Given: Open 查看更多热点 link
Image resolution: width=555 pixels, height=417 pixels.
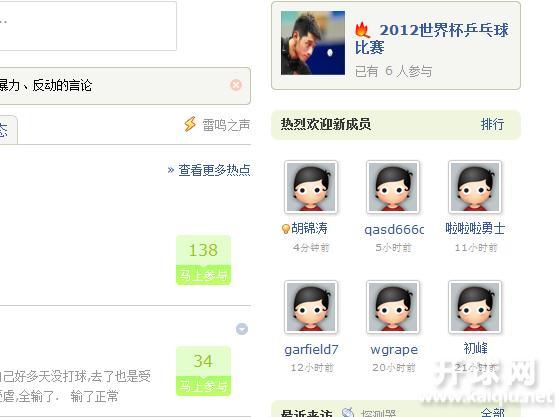Looking at the screenshot, I should [214, 170].
